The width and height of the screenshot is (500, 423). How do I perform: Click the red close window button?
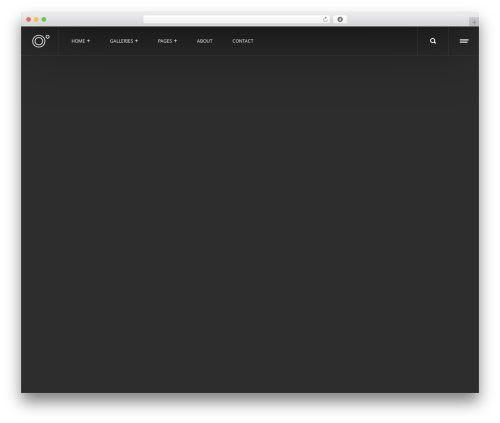29,19
